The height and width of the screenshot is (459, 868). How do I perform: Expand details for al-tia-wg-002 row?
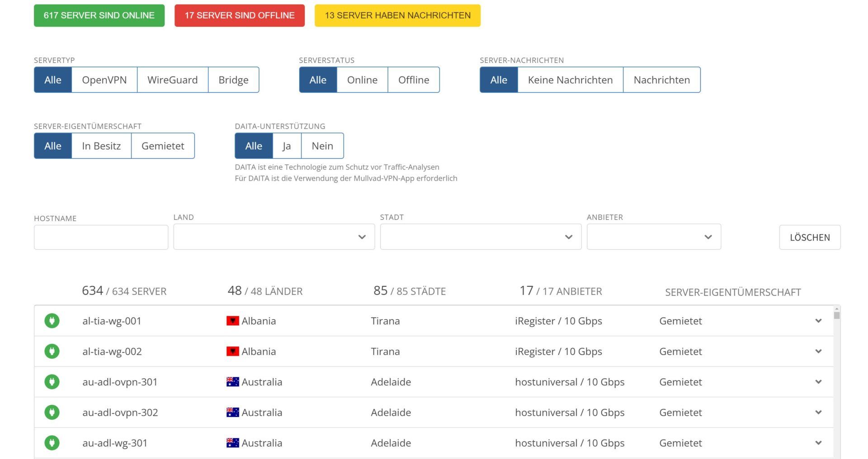click(818, 351)
